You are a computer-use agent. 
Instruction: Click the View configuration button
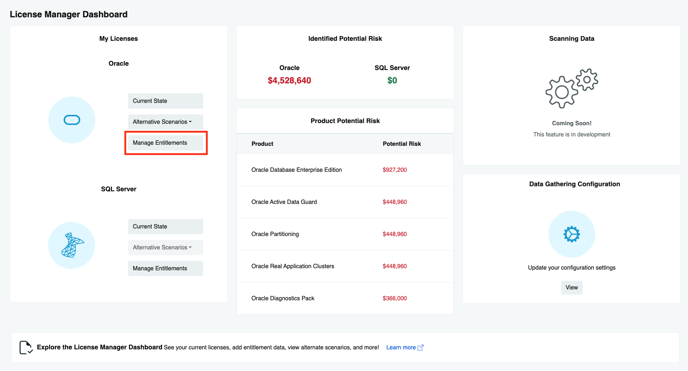click(x=571, y=288)
